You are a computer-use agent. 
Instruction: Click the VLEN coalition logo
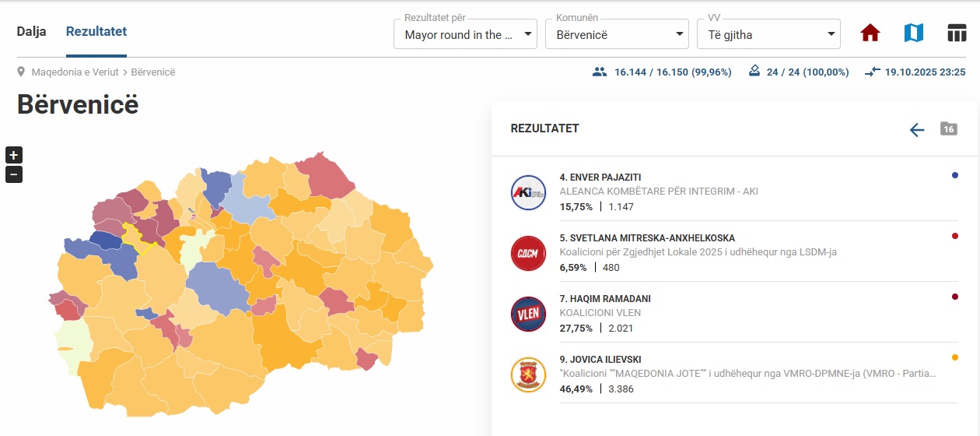coord(529,314)
